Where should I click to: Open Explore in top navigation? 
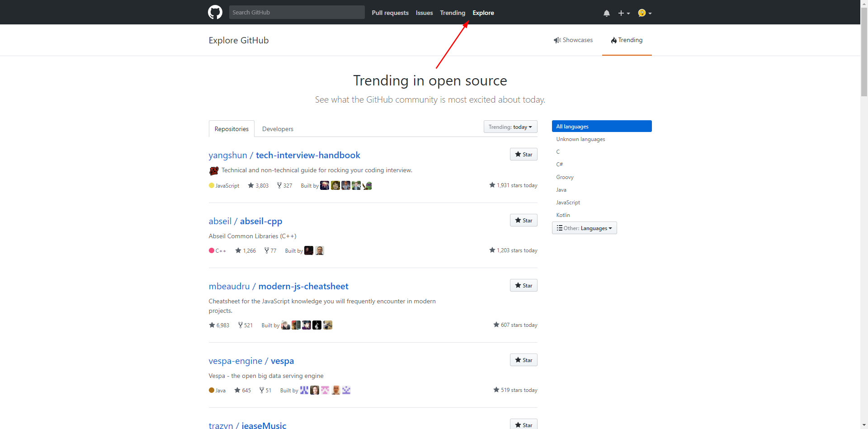[x=483, y=13]
